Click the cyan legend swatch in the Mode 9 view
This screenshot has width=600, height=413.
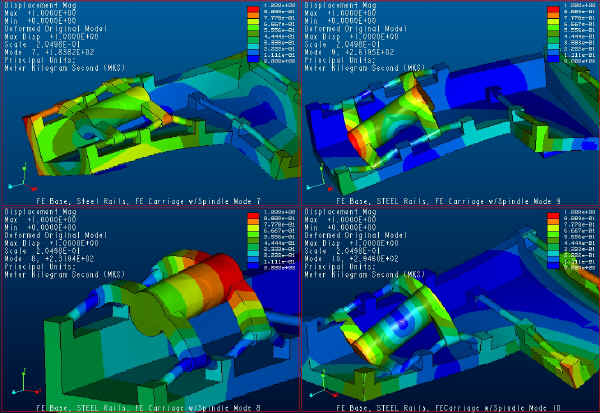click(x=553, y=46)
